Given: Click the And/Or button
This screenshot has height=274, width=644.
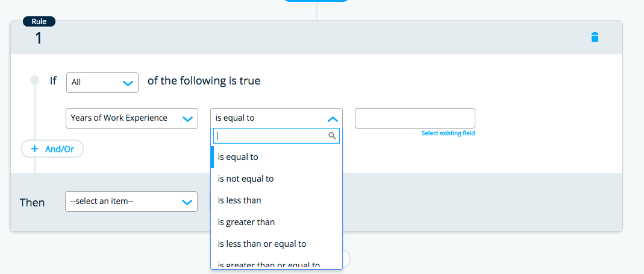Looking at the screenshot, I should pos(52,149).
